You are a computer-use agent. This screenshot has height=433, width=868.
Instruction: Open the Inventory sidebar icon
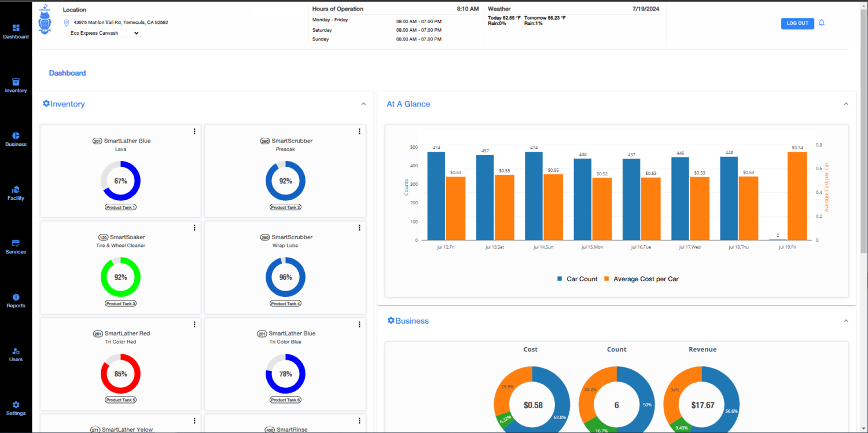click(x=16, y=82)
